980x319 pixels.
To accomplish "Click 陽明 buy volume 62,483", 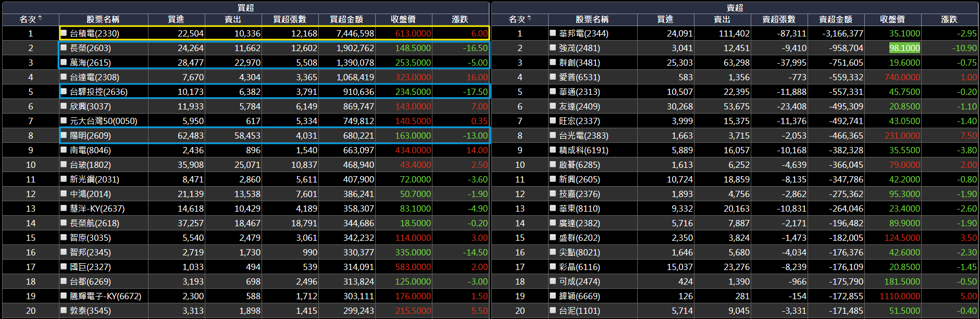I will click(191, 136).
